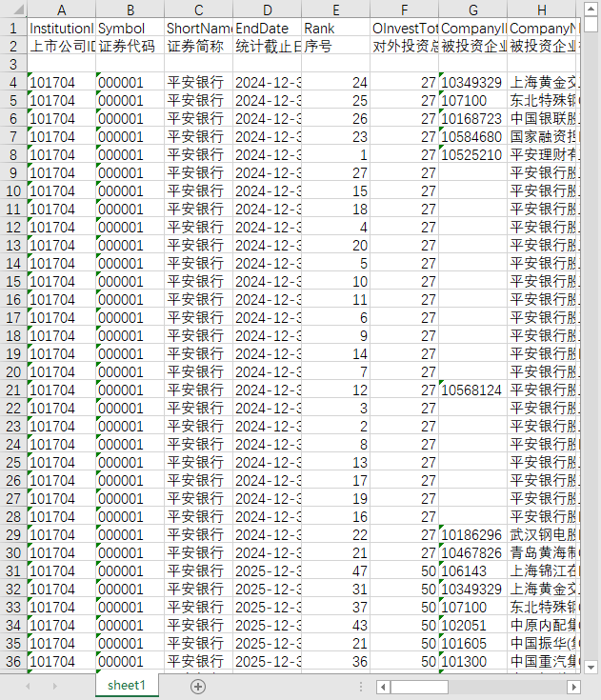This screenshot has width=601, height=700.
Task: Select row 36 header
Action: point(13,662)
